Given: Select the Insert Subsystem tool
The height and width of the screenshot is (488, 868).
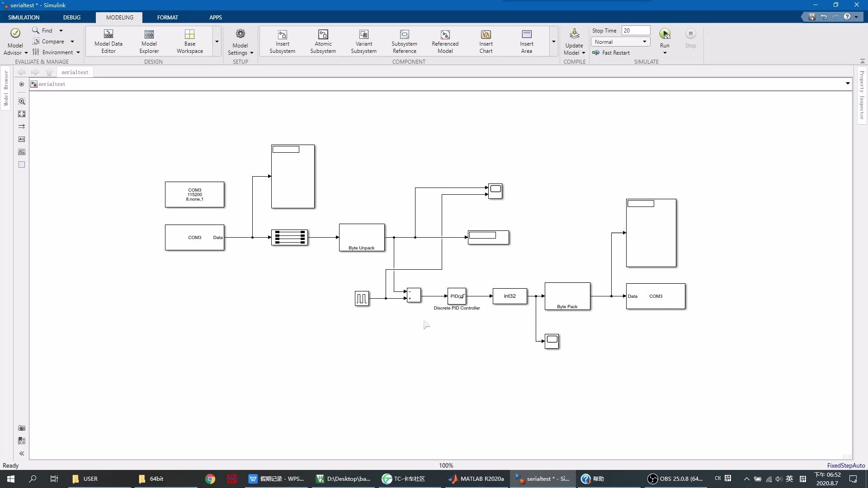Looking at the screenshot, I should point(282,41).
